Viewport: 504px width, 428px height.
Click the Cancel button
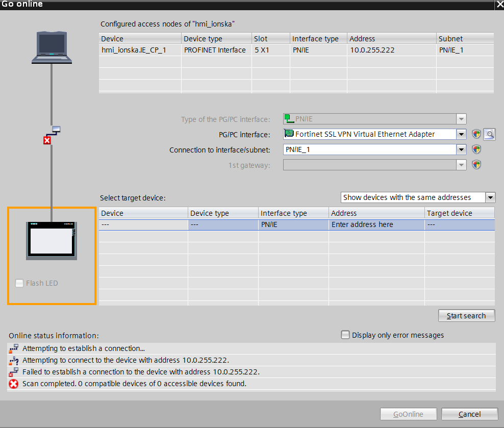coord(470,414)
